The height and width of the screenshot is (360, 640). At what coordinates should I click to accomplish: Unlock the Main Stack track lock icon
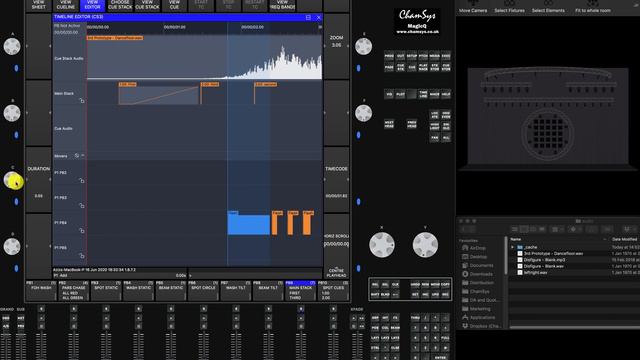coord(82,100)
